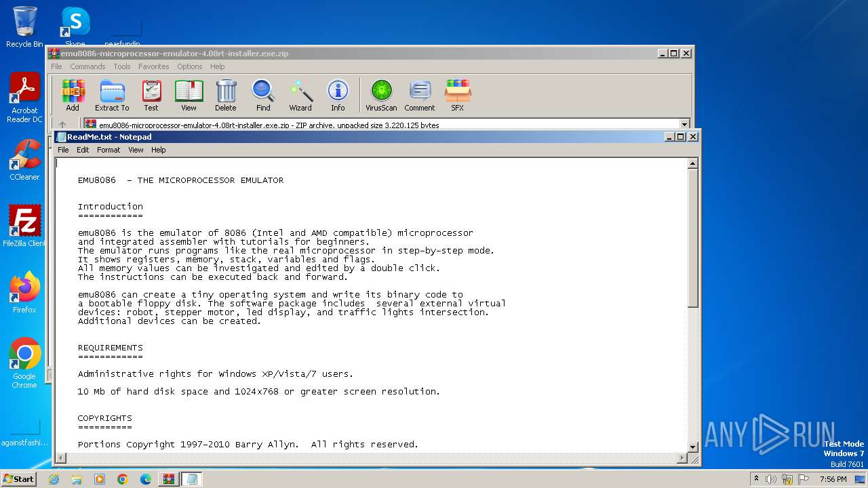Click the 'COPYRIGHTS' heading text

[x=105, y=418]
